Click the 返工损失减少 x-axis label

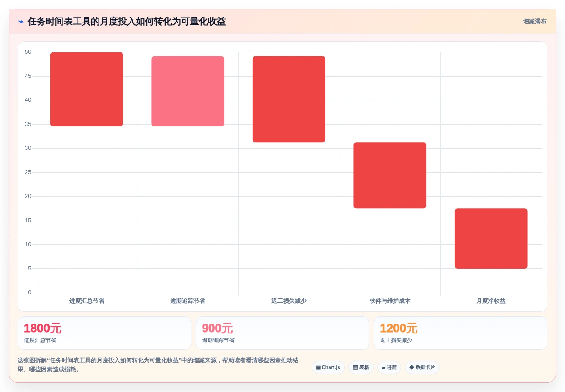pyautogui.click(x=289, y=301)
